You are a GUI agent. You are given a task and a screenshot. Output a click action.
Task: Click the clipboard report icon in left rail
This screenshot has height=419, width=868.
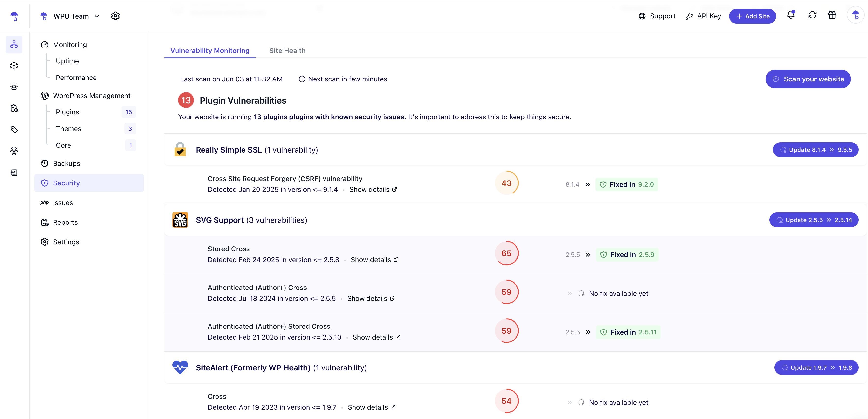pyautogui.click(x=14, y=108)
